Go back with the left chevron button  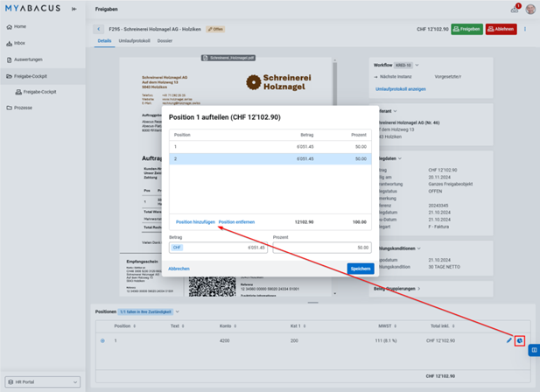tap(99, 29)
